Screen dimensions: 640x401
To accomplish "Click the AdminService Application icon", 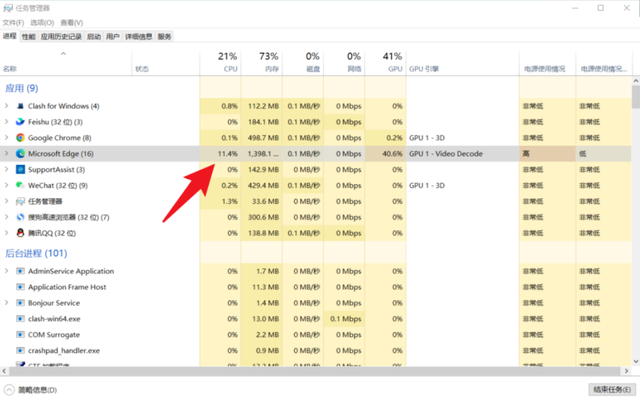I will click(x=20, y=271).
